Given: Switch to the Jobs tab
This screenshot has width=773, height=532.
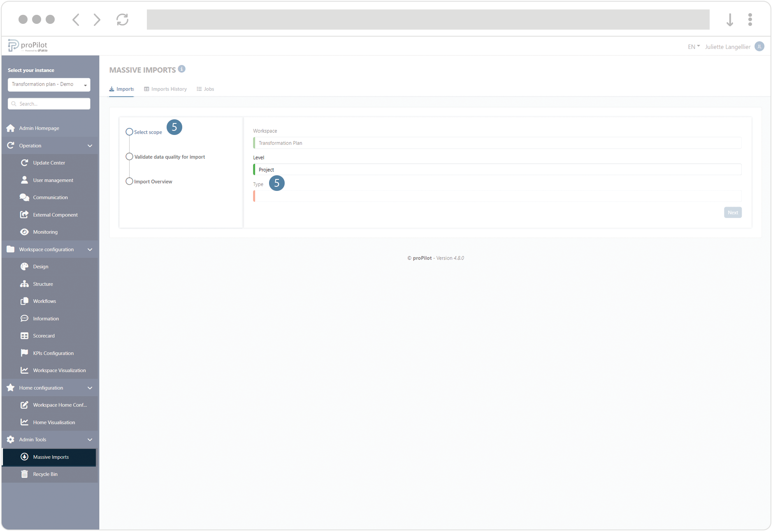Looking at the screenshot, I should (x=205, y=89).
